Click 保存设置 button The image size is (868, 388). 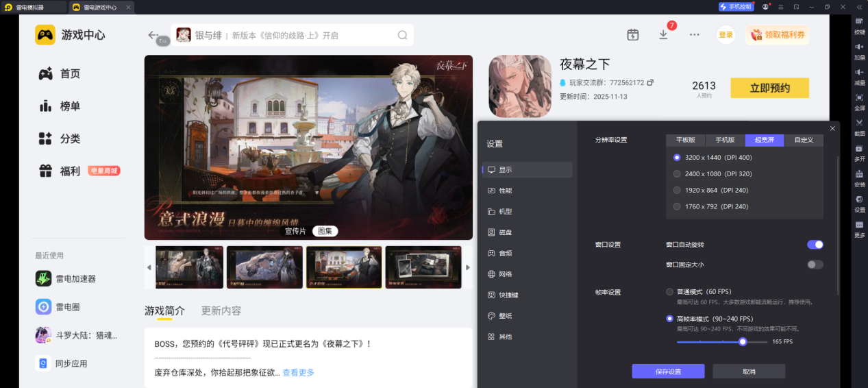tap(668, 372)
